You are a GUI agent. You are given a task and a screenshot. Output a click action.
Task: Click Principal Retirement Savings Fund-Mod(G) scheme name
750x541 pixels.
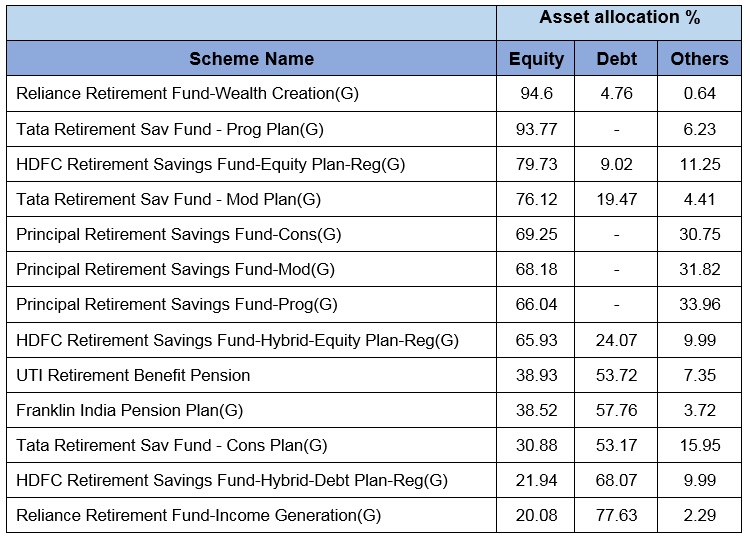[176, 270]
